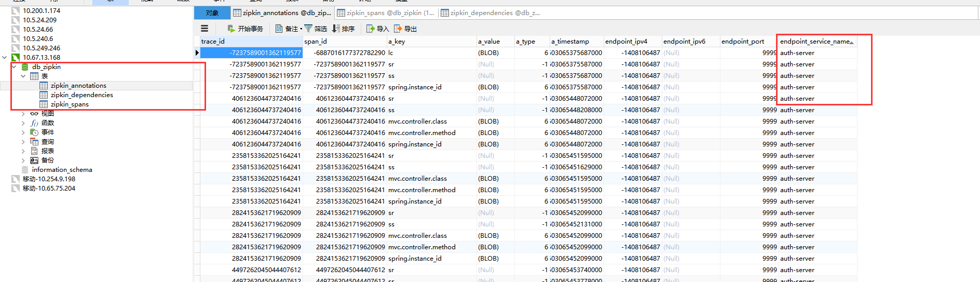Image resolution: width=980 pixels, height=282 pixels.
Task: Switch to the zipkin_annotations @db_zip... tab
Action: 282,13
